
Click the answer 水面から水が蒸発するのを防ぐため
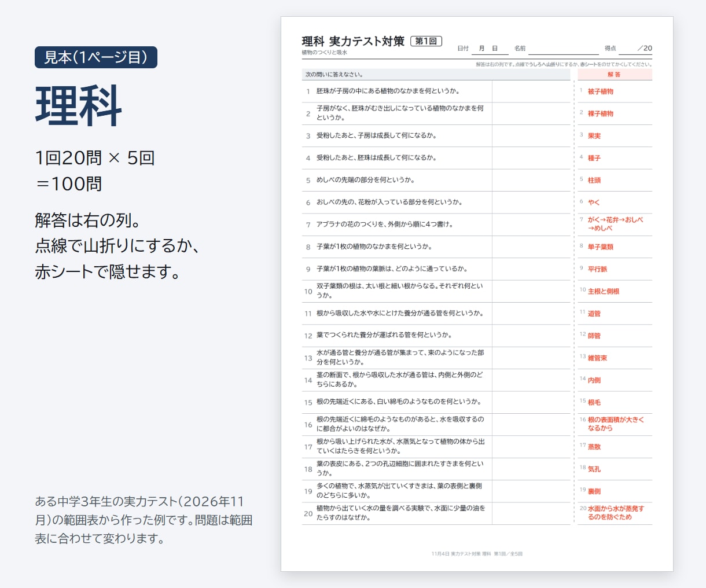[x=616, y=513]
